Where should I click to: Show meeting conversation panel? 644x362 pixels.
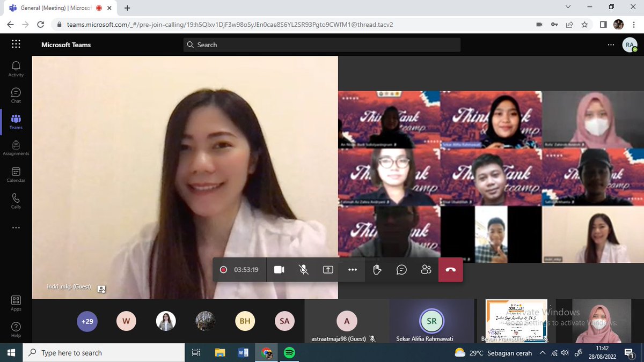401,270
